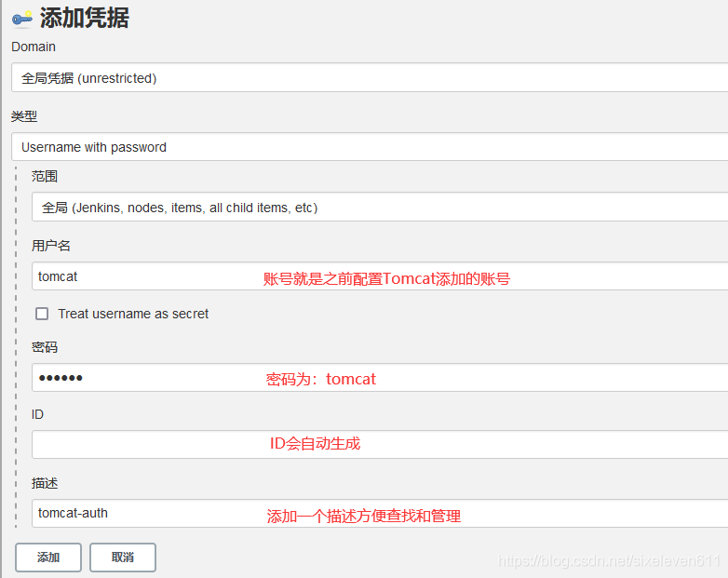Click the key icon beside 添加凭据 heading
The width and height of the screenshot is (728, 578).
[x=22, y=19]
